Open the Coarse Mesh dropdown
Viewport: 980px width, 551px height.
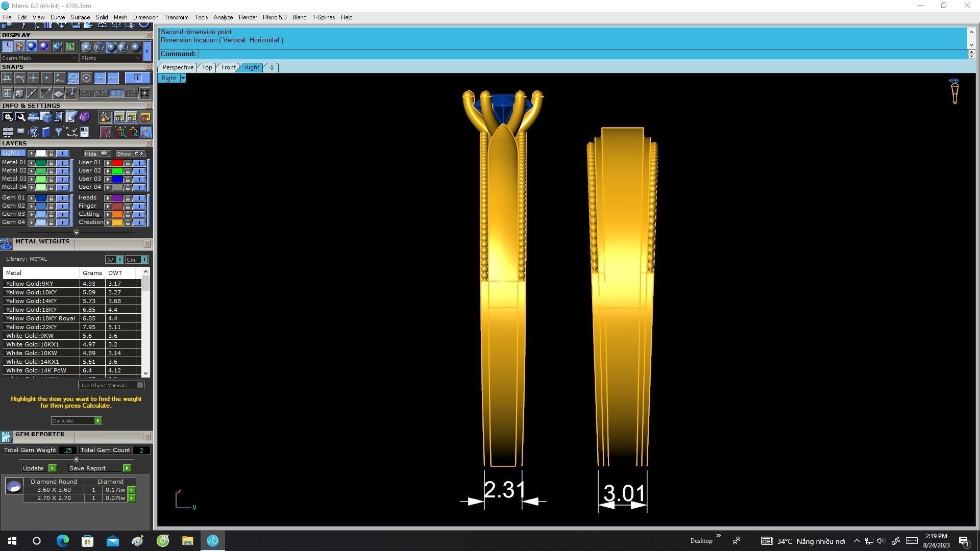point(39,58)
